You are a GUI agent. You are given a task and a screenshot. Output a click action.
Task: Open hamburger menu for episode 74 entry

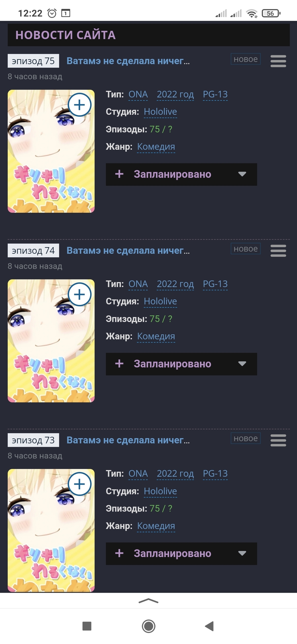(x=278, y=251)
